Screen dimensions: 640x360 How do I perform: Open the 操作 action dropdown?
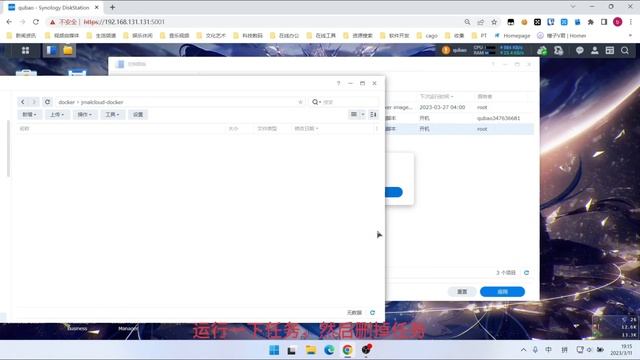84,115
